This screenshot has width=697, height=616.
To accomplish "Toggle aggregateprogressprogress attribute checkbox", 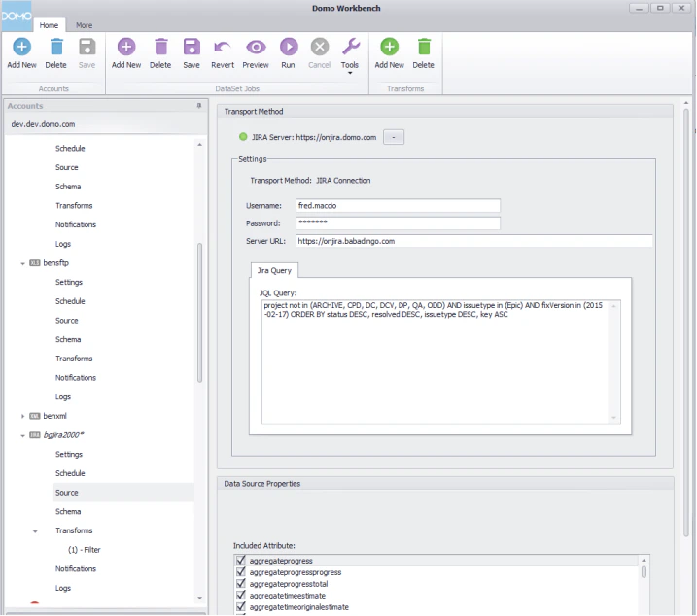I will 241,572.
